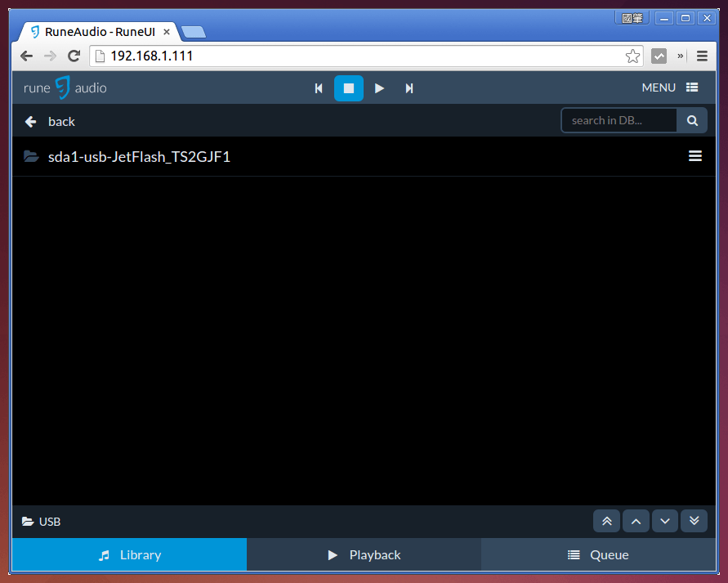This screenshot has width=728, height=583.
Task: Switch to the Playback tab
Action: [364, 554]
